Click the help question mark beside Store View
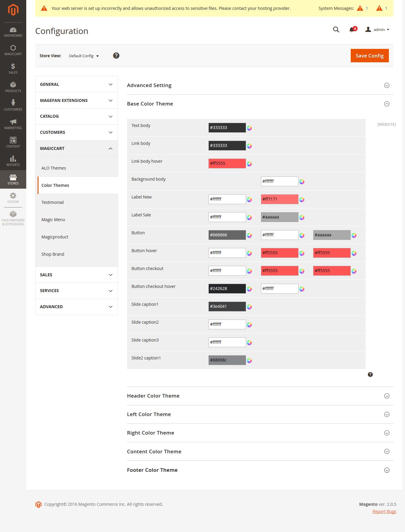405x532 pixels. coord(116,56)
